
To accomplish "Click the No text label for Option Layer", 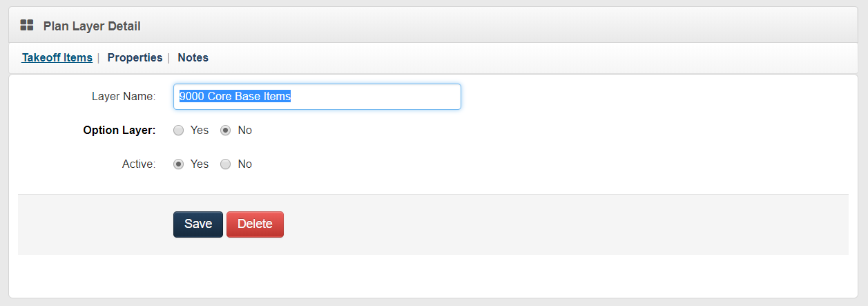I will (244, 131).
